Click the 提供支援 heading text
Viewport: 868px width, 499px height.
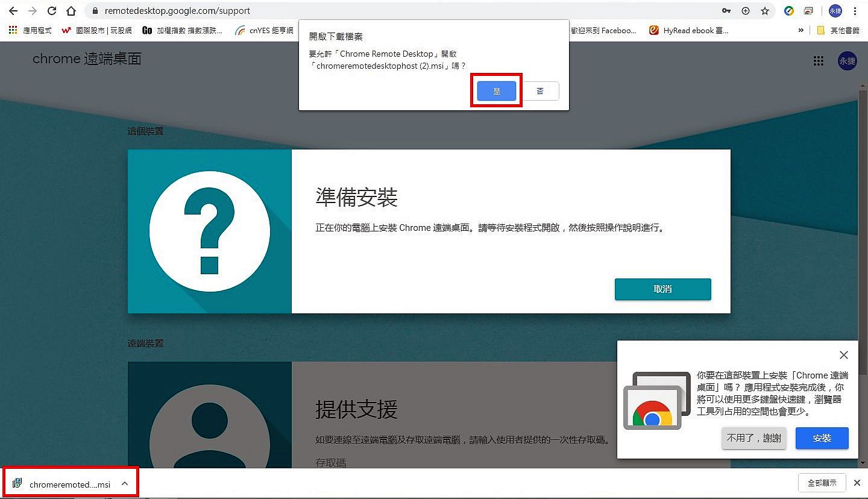(x=357, y=409)
